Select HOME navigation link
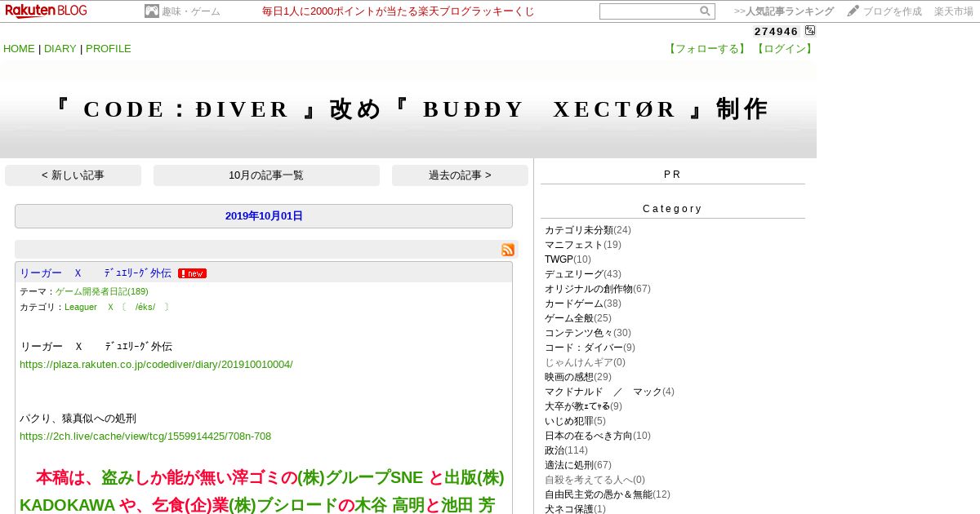Image resolution: width=980 pixels, height=514 pixels. pos(19,49)
